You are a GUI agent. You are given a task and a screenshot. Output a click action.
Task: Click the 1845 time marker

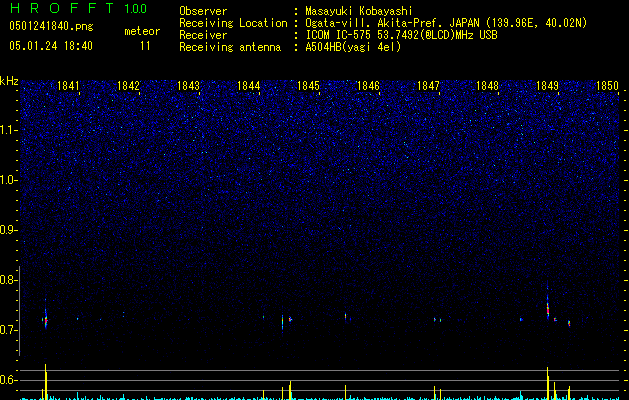tap(308, 86)
